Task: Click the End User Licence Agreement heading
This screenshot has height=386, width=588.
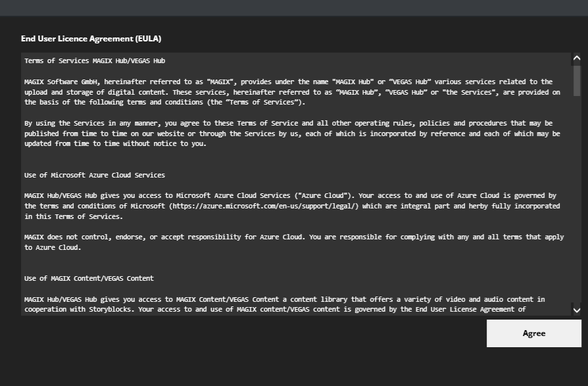Action: 91,39
